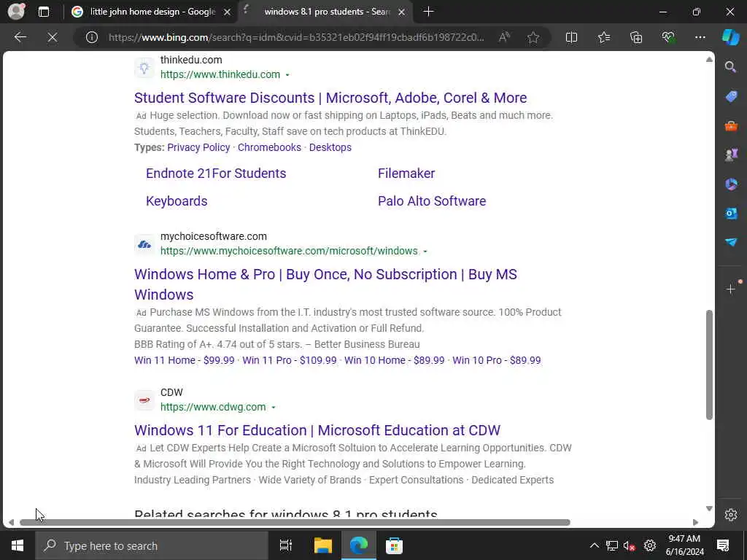
Task: Open sidebar settings gear
Action: tap(731, 515)
